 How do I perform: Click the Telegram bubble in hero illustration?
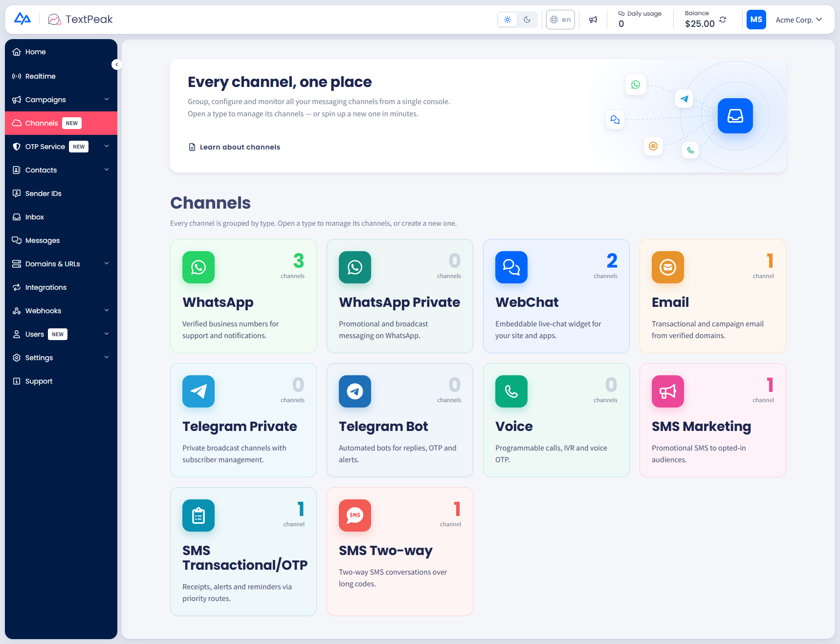(685, 99)
